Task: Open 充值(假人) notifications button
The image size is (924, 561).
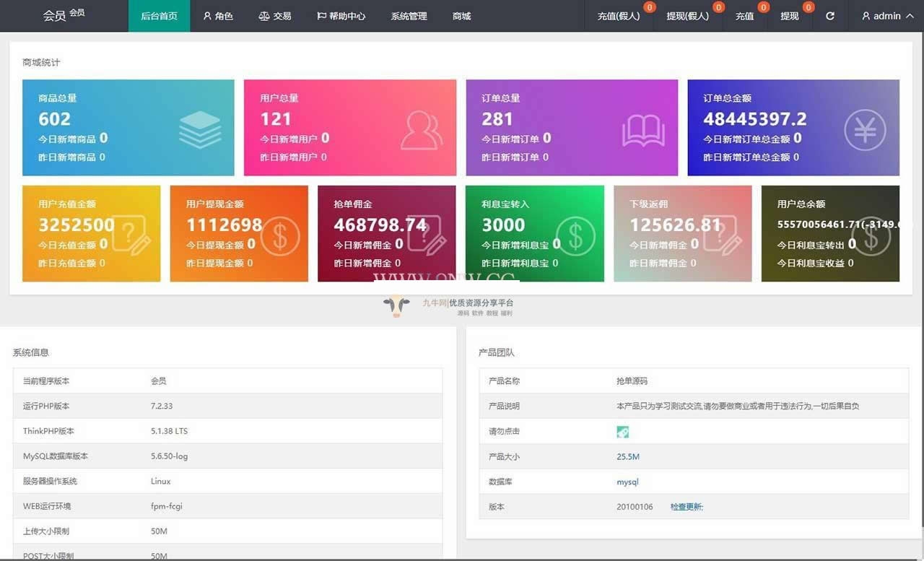Action: 619,16
